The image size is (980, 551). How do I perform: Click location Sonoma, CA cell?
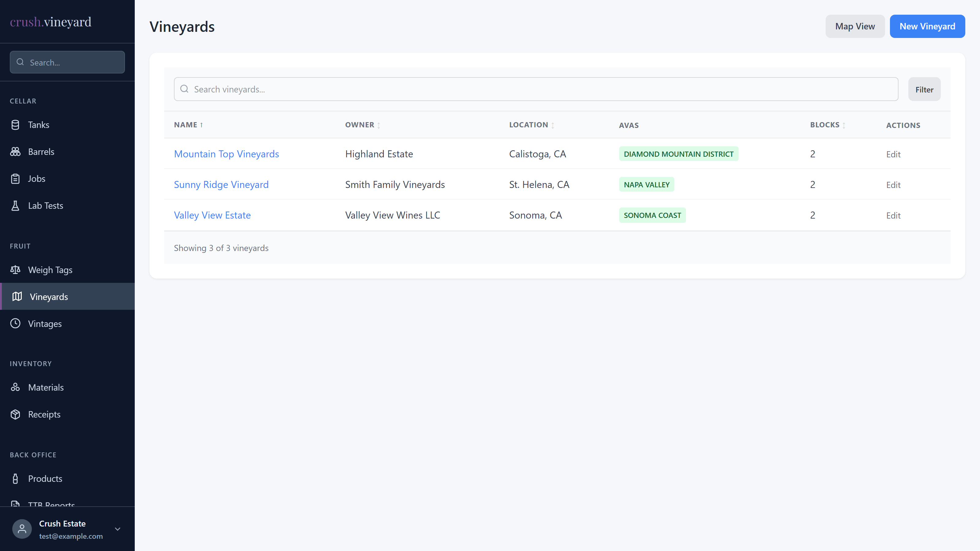click(x=535, y=215)
